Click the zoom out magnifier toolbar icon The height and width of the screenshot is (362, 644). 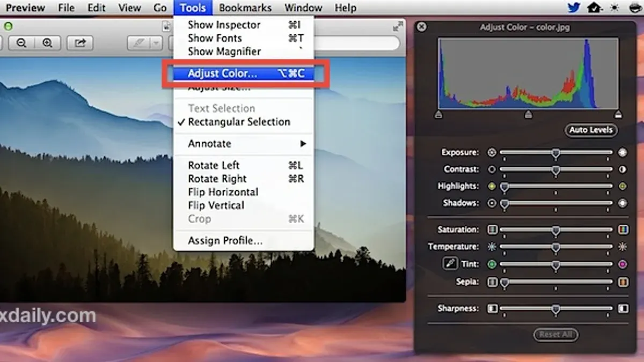(21, 43)
